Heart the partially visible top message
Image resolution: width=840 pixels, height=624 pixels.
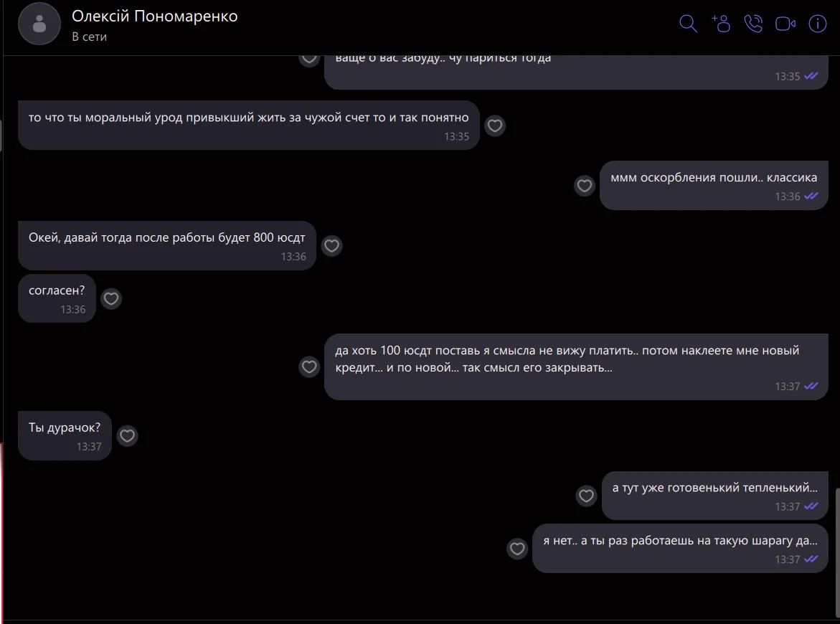(x=309, y=59)
